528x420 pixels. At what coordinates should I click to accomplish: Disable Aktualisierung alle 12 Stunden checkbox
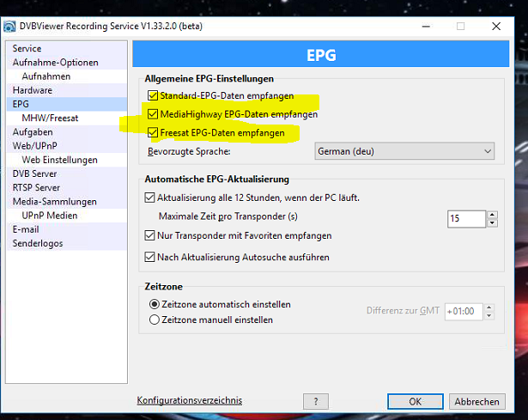[x=150, y=198]
